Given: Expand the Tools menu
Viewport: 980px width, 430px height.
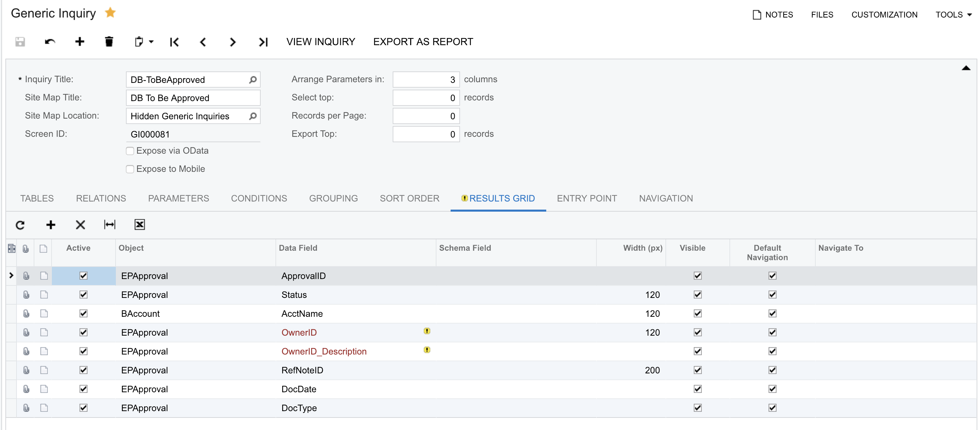Looking at the screenshot, I should 953,14.
